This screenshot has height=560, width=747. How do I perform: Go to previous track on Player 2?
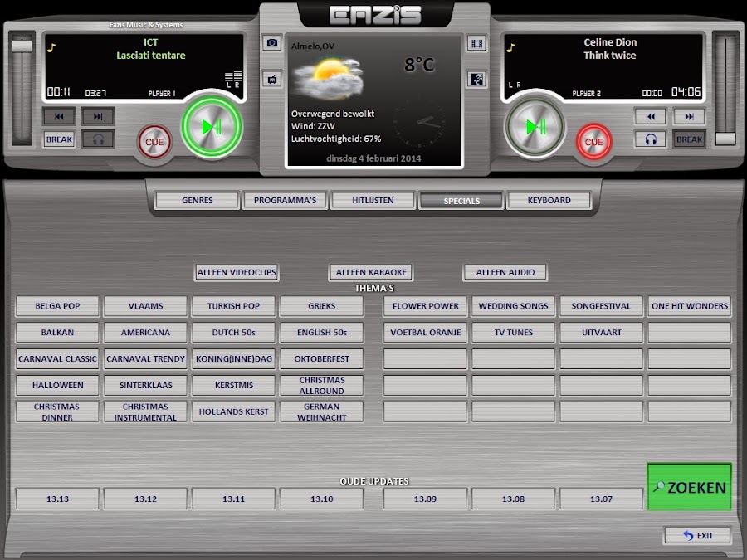click(x=650, y=116)
